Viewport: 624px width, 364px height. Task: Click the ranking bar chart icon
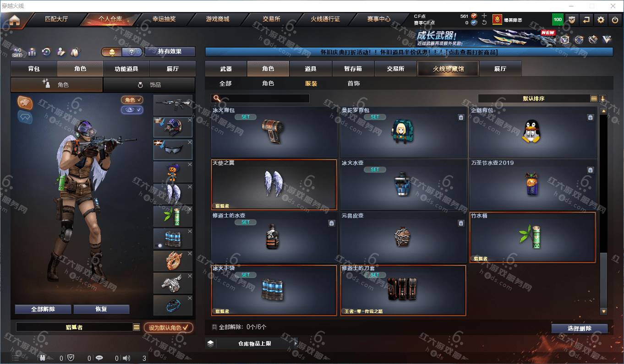(x=32, y=52)
